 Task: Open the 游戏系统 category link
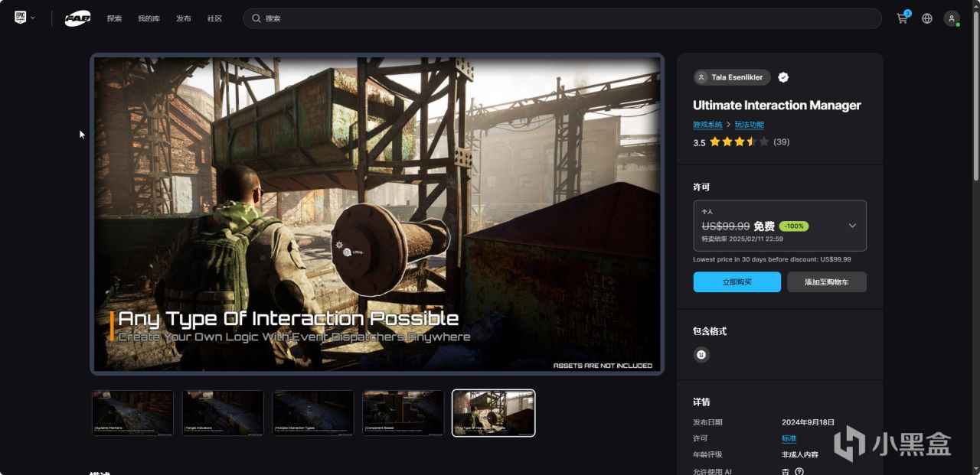point(707,125)
